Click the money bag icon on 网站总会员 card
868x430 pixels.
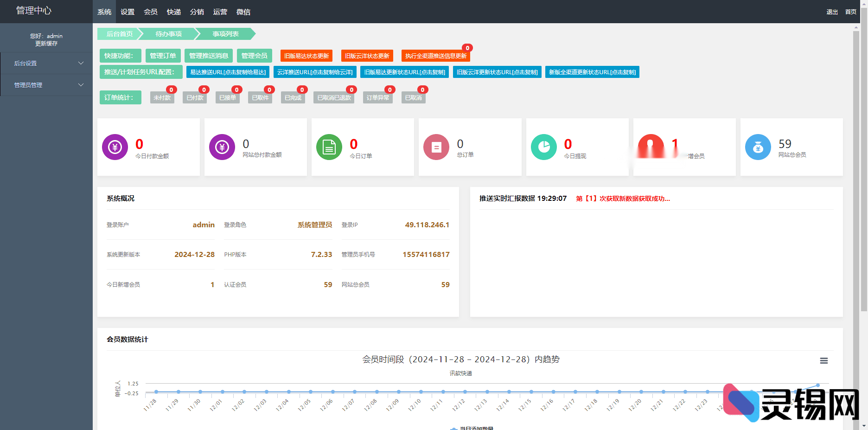(758, 147)
